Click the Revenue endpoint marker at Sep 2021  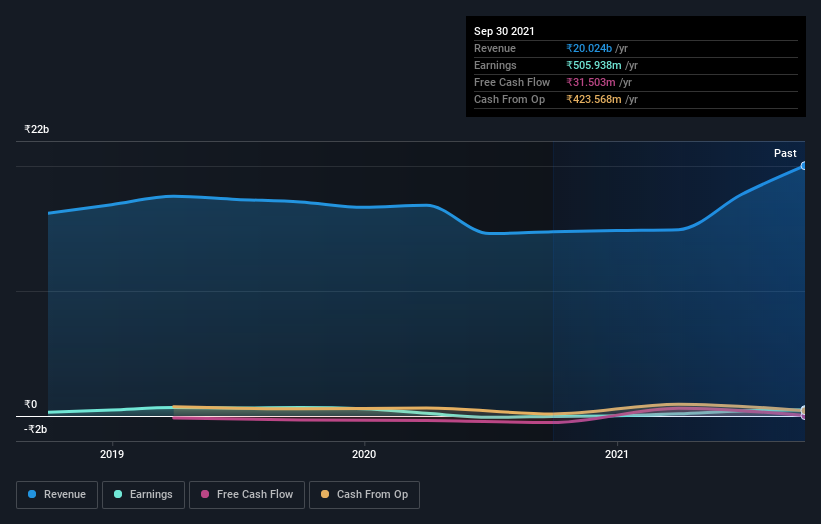pyautogui.click(x=804, y=166)
